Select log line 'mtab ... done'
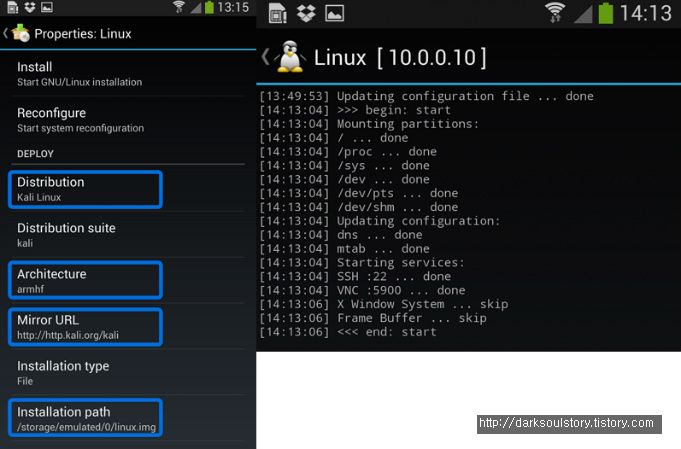Image resolution: width=681 pixels, height=449 pixels. (383, 249)
